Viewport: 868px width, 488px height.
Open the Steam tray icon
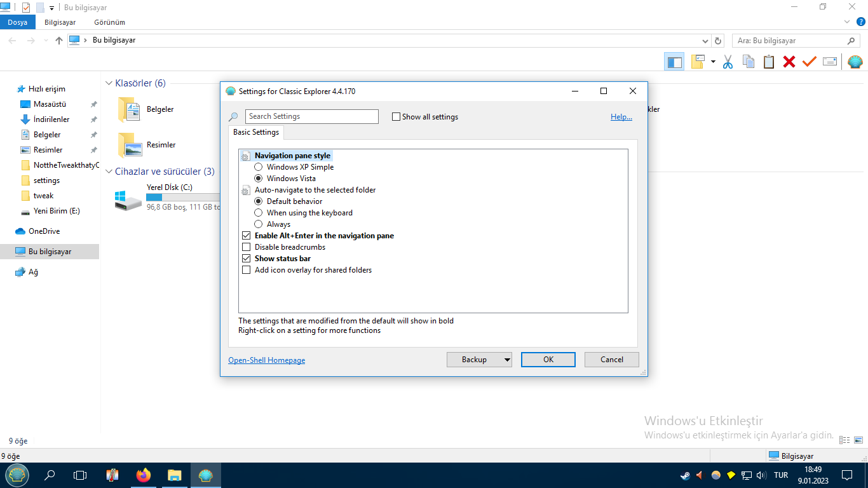pyautogui.click(x=685, y=475)
